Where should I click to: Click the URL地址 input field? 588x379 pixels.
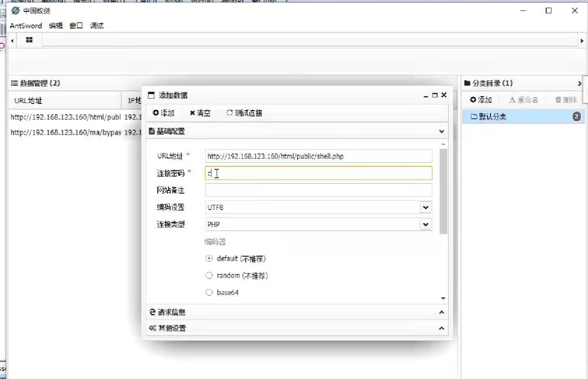(319, 156)
